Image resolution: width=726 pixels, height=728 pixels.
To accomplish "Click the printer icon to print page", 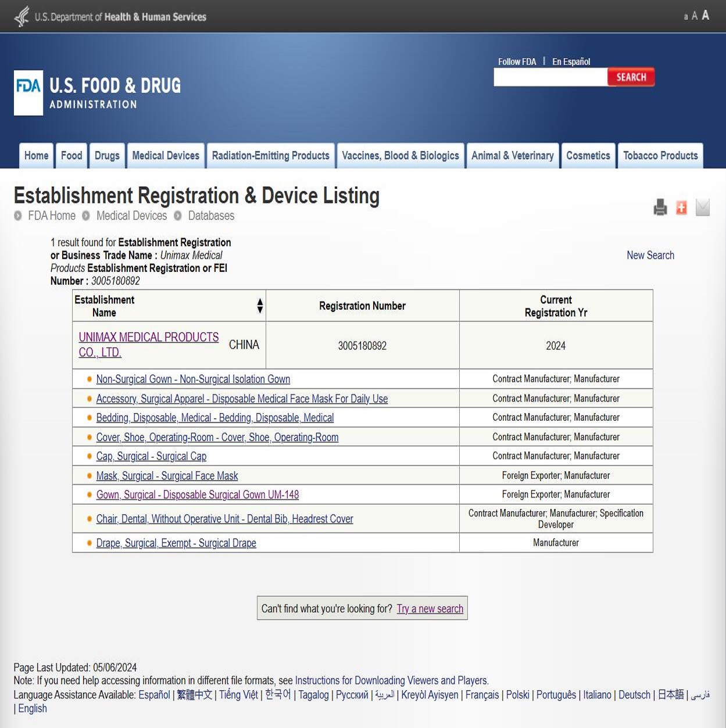I will [x=660, y=207].
